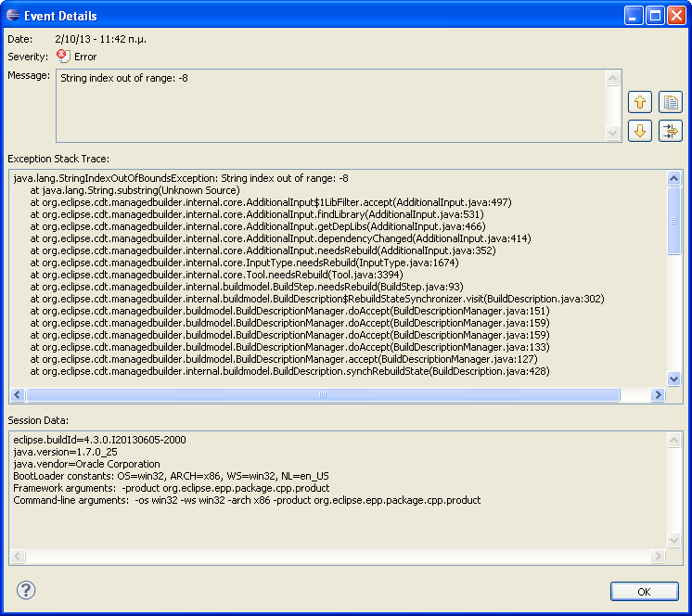Screen dimensions: 692x616
Task: Click the Command-line arguments line
Action: pos(247,500)
